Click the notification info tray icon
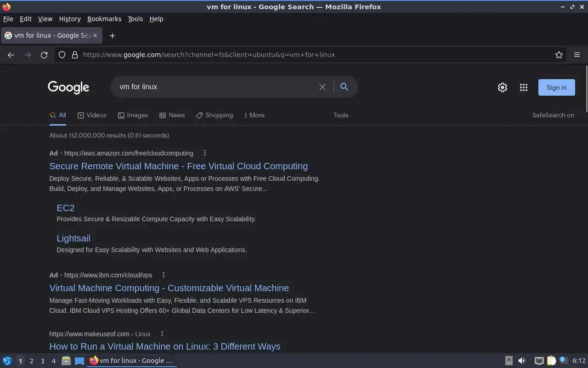The image size is (588, 368). pos(563,360)
